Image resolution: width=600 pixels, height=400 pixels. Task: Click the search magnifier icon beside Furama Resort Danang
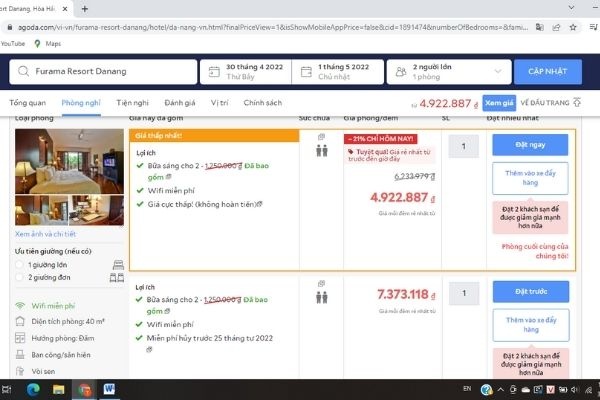23,72
